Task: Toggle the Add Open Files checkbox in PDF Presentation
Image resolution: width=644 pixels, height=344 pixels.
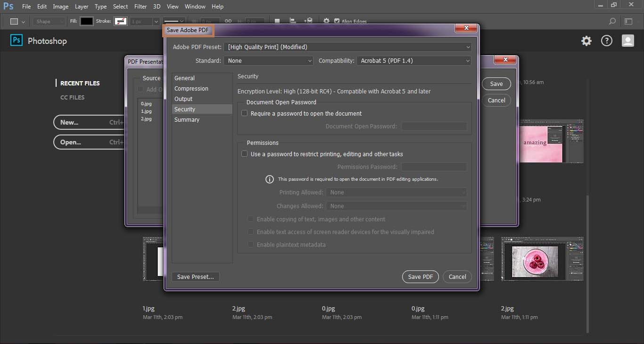Action: click(x=140, y=89)
